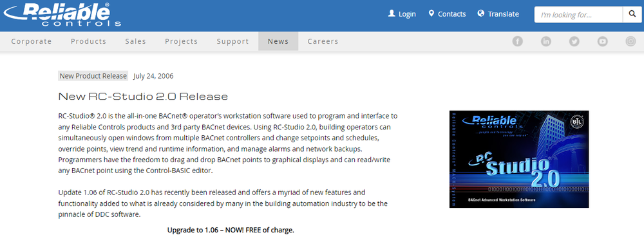Click the July 24, 2006 date
644x244 pixels.
coord(154,76)
